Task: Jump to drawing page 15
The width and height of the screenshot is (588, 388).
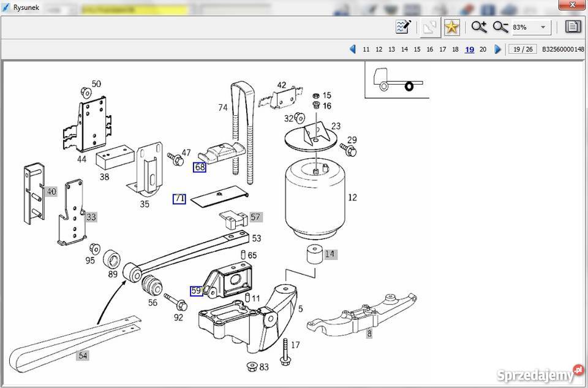Action: point(417,50)
